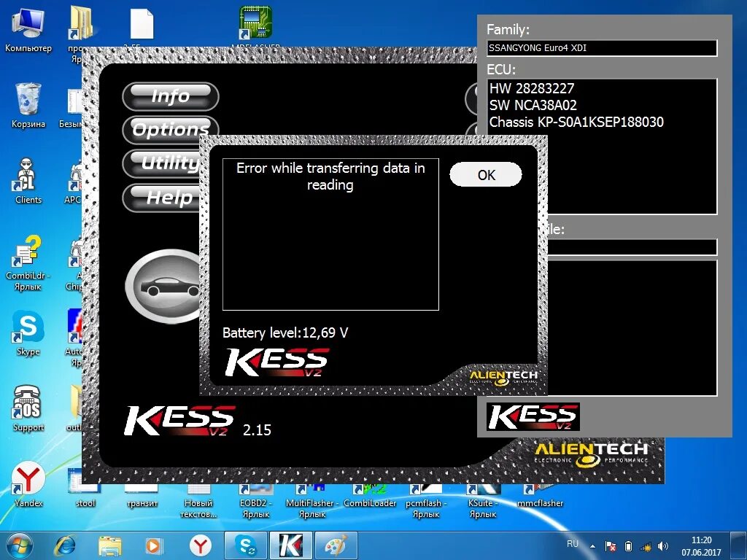747x560 pixels.
Task: Open the Skype desktop shortcut
Action: tap(28, 333)
